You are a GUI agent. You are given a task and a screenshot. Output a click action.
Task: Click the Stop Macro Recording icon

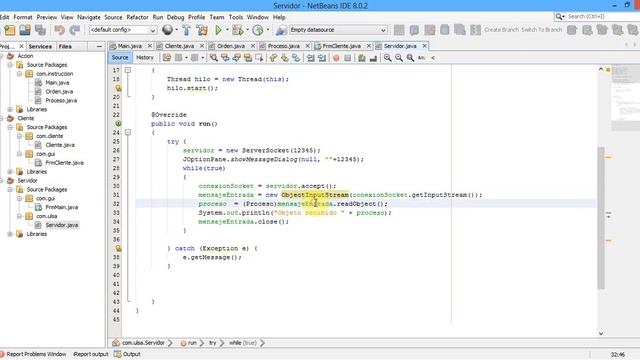347,58
